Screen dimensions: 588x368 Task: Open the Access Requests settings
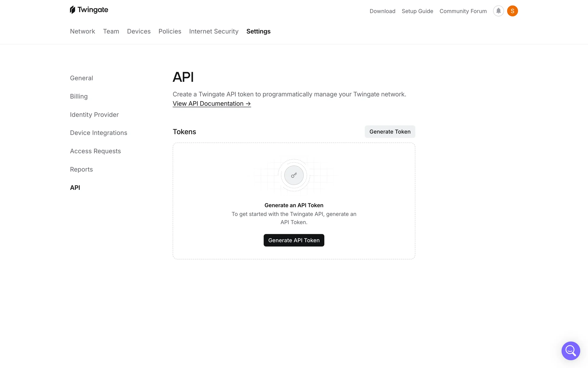[95, 151]
